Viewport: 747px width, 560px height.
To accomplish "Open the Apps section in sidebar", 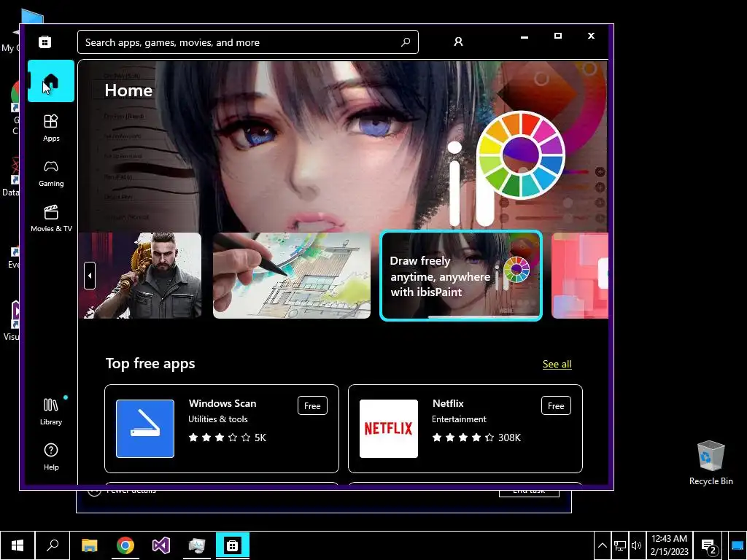I will click(51, 128).
